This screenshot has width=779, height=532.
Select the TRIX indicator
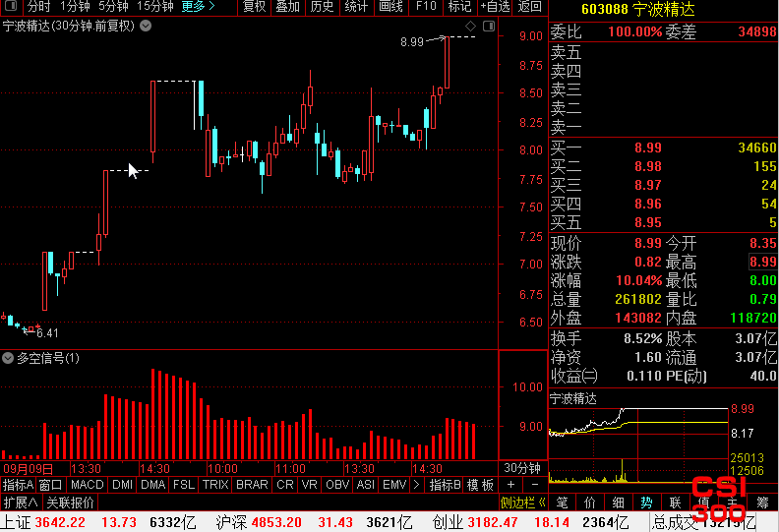click(x=215, y=485)
